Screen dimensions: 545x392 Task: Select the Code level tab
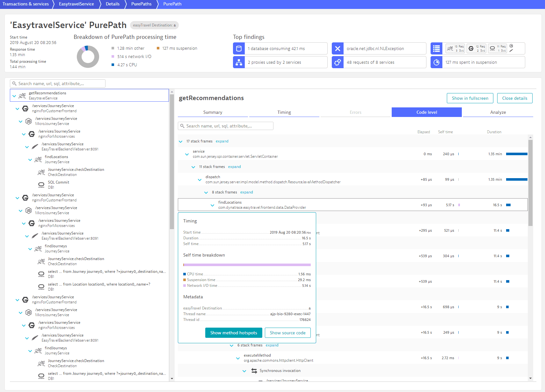427,112
